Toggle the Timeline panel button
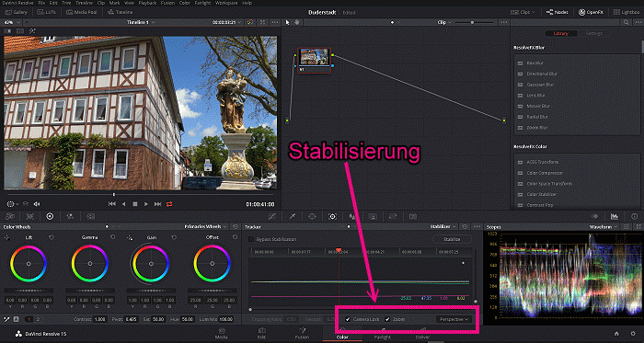This screenshot has height=343, width=644. (121, 12)
